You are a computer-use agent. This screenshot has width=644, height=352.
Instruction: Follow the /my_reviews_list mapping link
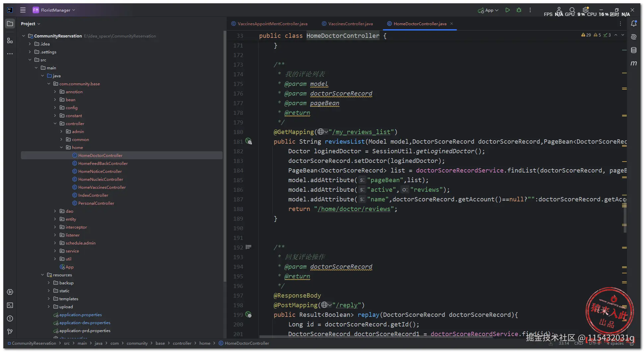click(361, 132)
